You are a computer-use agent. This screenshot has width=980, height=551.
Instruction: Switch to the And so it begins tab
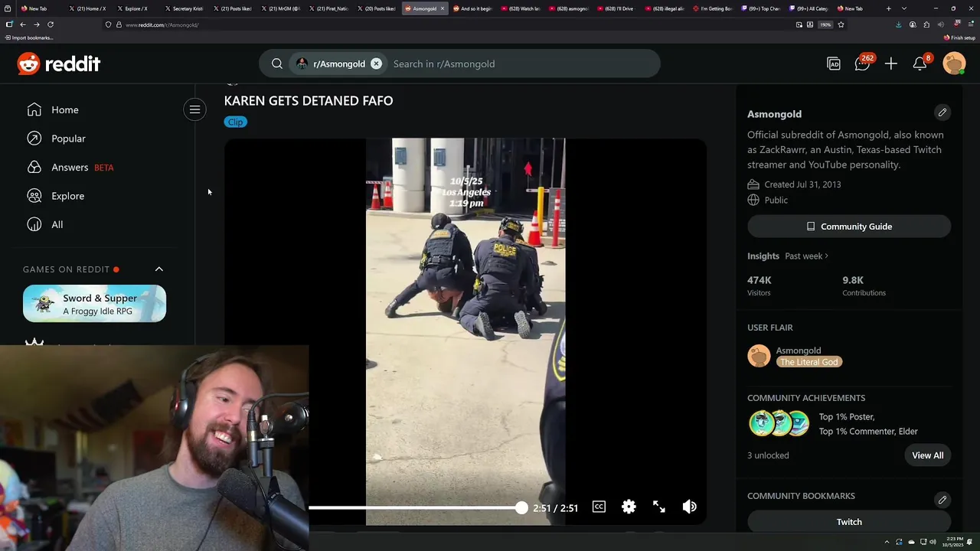[x=472, y=8]
